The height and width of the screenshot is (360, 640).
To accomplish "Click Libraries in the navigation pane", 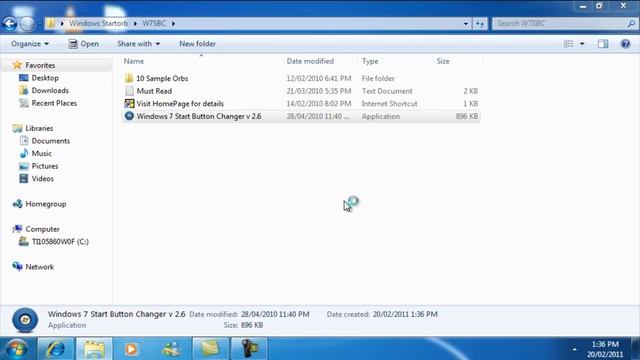I will pos(39,128).
